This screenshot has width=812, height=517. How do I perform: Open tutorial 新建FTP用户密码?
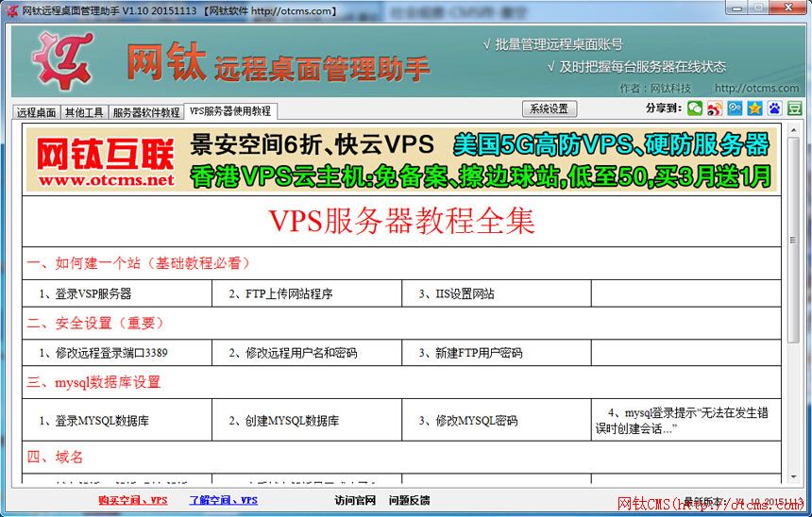click(470, 353)
